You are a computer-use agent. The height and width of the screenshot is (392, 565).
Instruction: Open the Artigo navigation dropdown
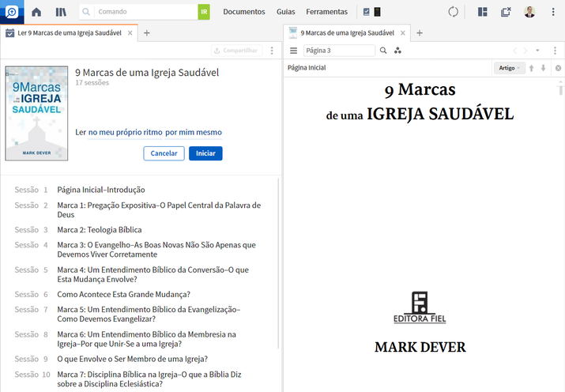(510, 68)
